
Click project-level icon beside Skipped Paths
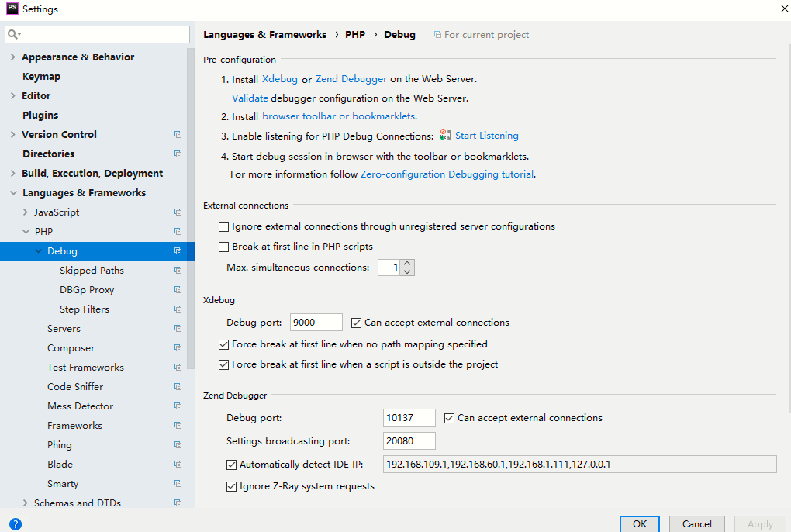[x=178, y=271]
